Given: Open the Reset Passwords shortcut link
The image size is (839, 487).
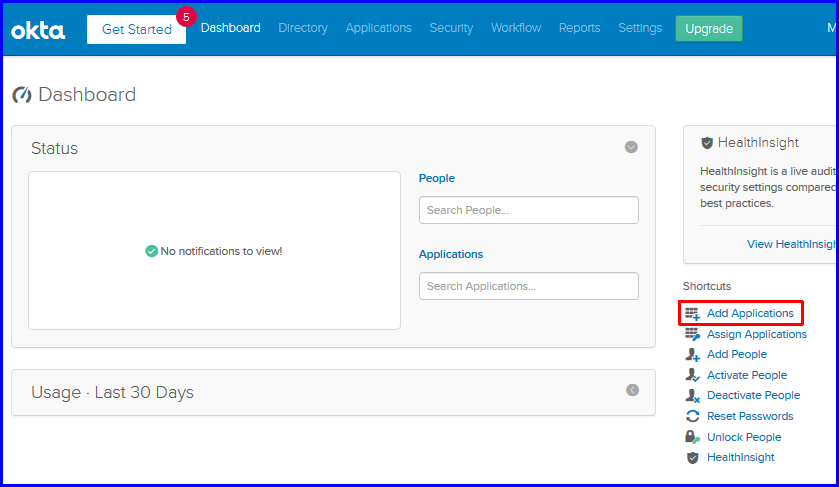Looking at the screenshot, I should [750, 416].
